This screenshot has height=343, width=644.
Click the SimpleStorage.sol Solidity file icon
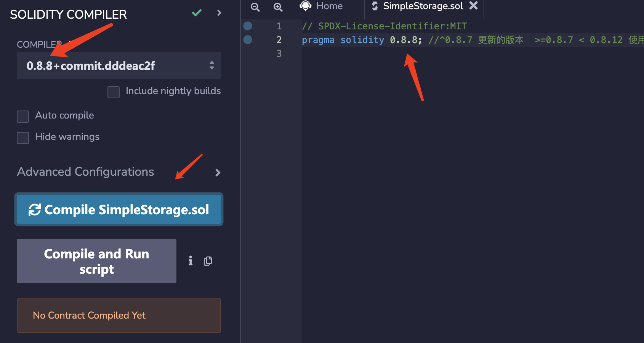click(375, 6)
